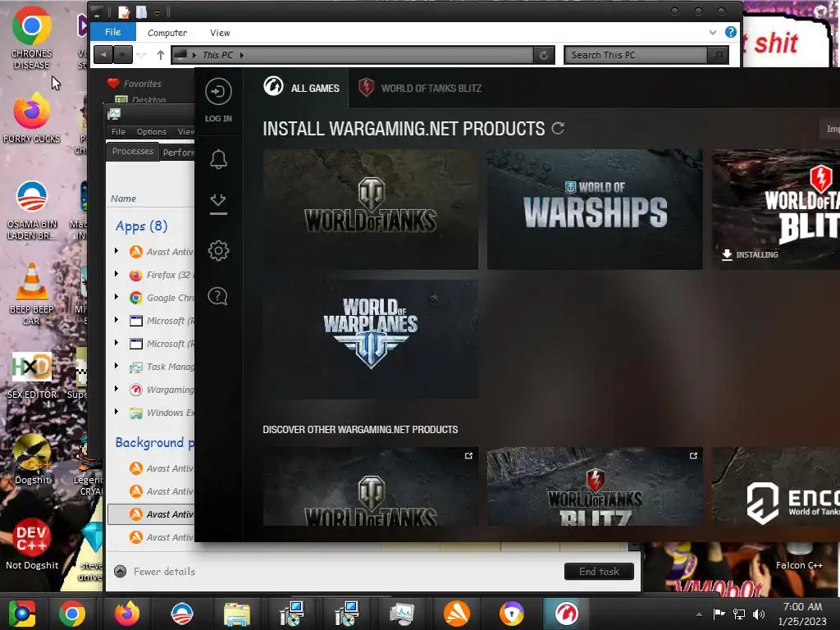This screenshot has height=630, width=840.
Task: Click the refresh button in File Explorer address bar
Action: click(x=544, y=55)
